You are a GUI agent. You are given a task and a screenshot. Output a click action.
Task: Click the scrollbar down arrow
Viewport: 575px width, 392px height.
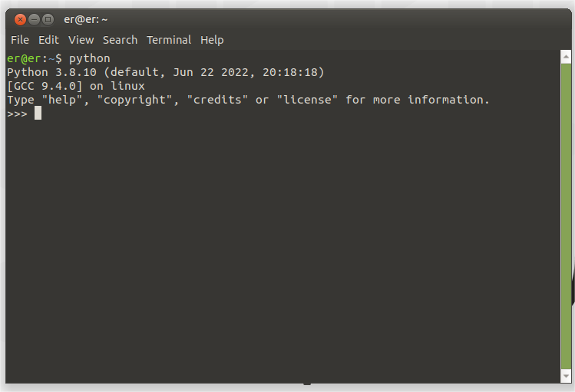pos(566,376)
